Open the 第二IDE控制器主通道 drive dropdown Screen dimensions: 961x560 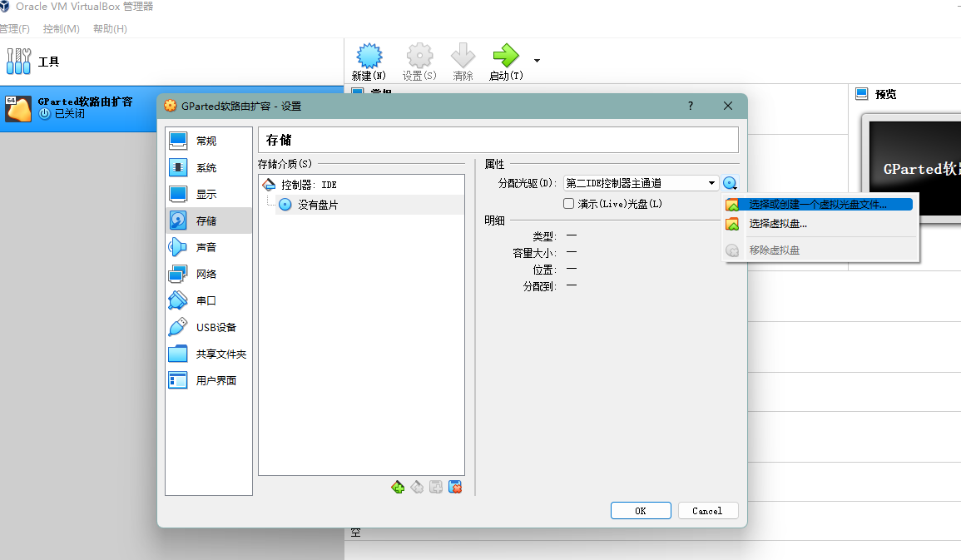(641, 183)
